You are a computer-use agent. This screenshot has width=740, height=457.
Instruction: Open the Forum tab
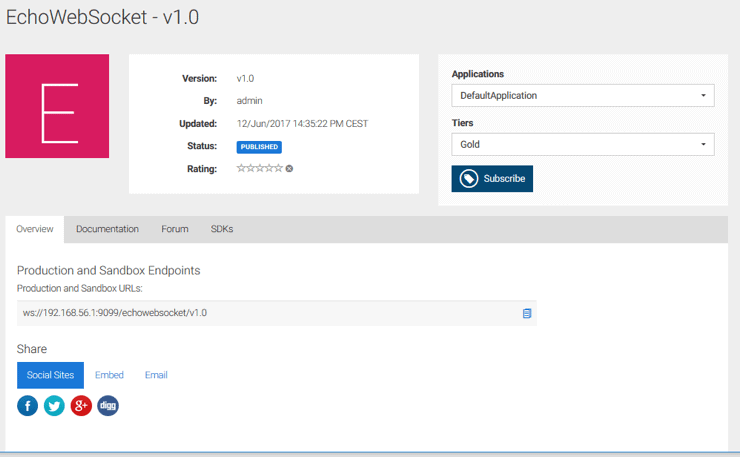[x=175, y=229]
